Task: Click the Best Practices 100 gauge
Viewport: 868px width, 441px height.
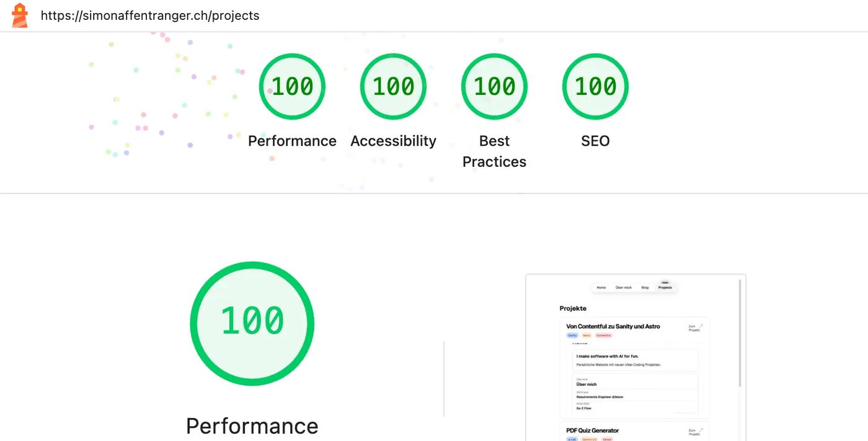Action: [494, 86]
